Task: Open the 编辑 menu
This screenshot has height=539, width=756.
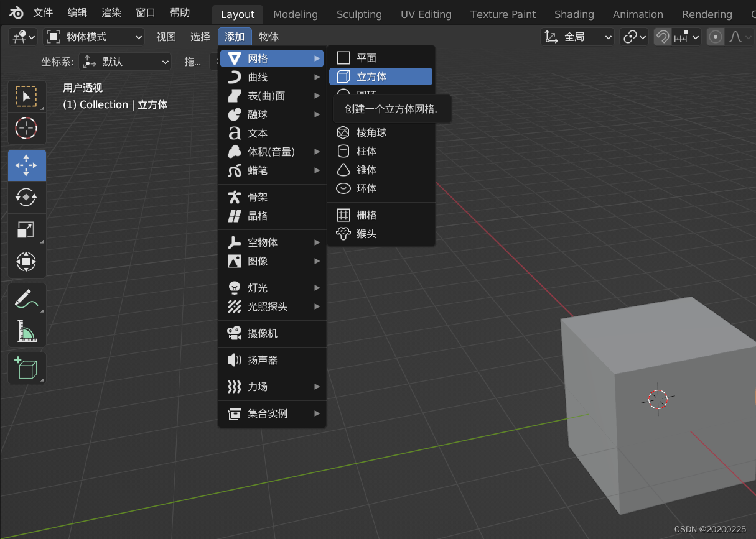Action: point(77,12)
